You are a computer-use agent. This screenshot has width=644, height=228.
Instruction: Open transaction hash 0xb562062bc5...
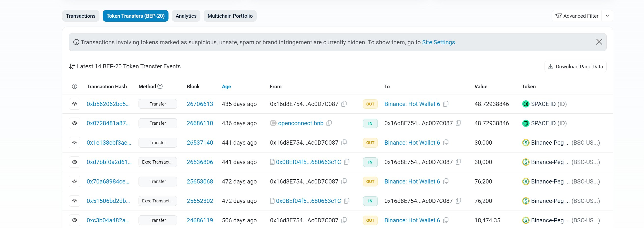click(108, 104)
